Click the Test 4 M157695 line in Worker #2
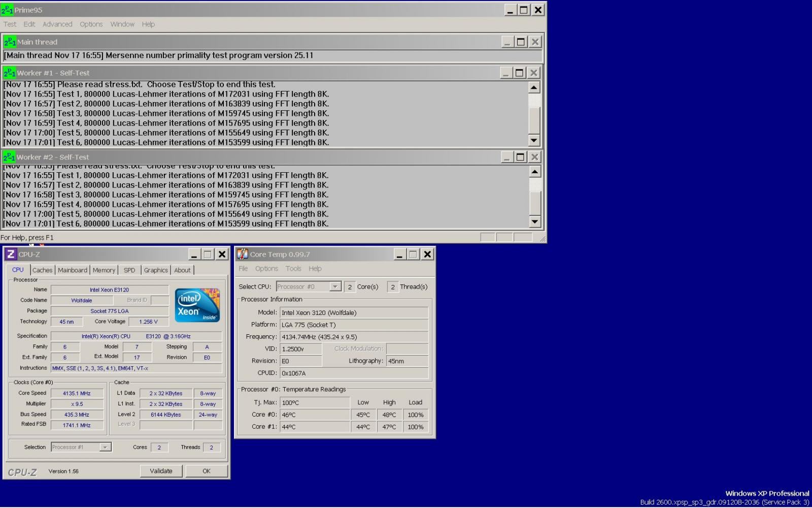This screenshot has width=812, height=508. (x=166, y=204)
